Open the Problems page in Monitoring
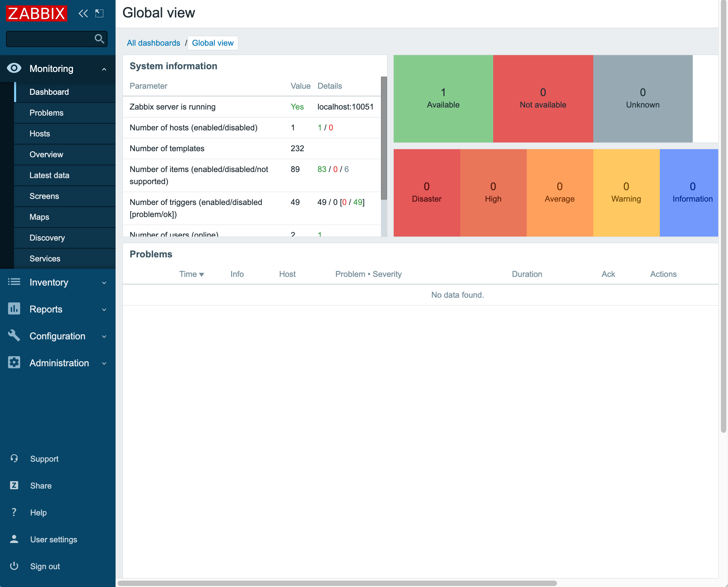Image resolution: width=728 pixels, height=587 pixels. [46, 113]
